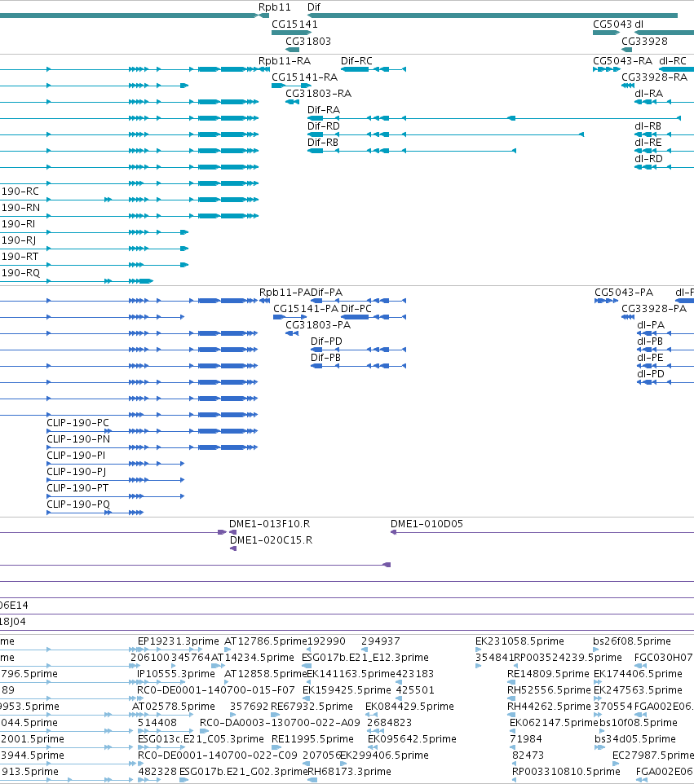The height and width of the screenshot is (784, 694).
Task: Click the Rpb11 gene label
Action: [x=274, y=7]
